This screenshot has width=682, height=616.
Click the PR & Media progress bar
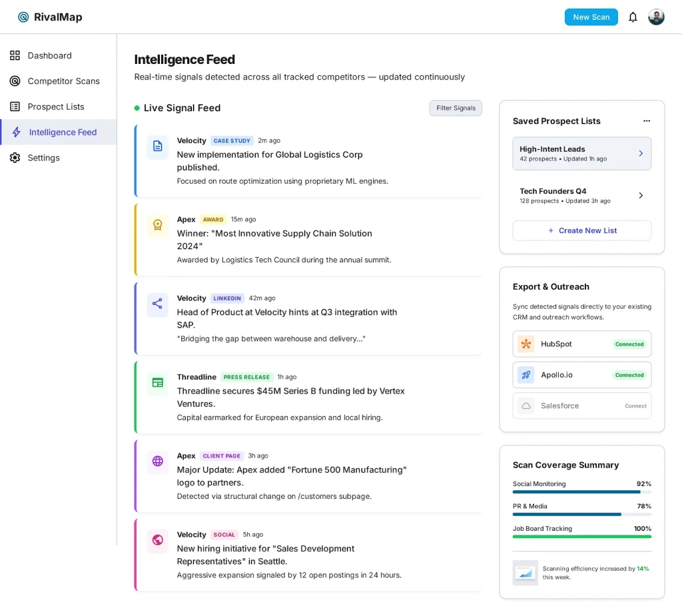[582, 514]
